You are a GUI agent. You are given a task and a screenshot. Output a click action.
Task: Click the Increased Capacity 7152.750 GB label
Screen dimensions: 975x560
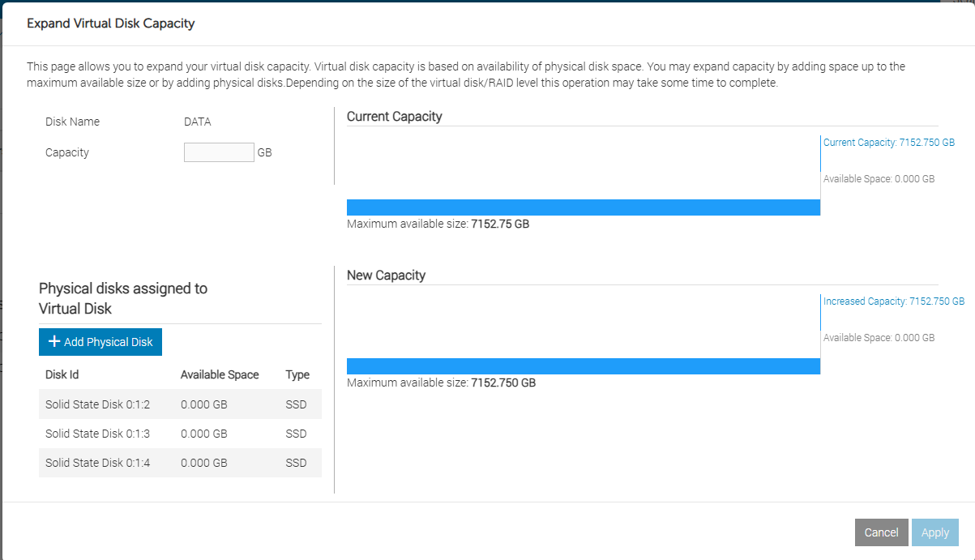(x=893, y=301)
